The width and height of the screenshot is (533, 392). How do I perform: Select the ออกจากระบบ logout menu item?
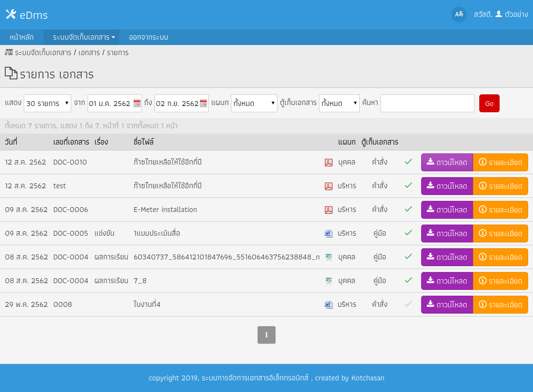[148, 37]
